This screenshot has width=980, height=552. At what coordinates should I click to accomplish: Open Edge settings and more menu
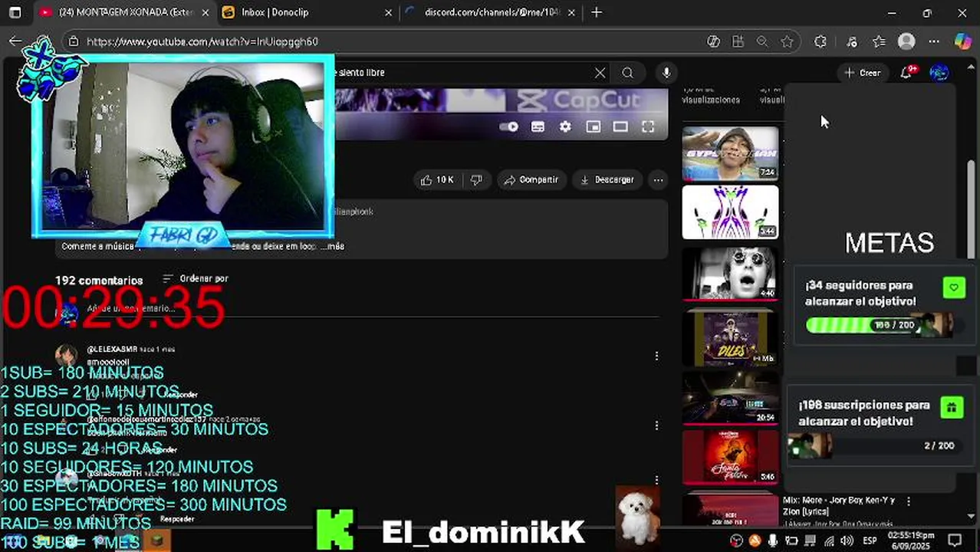934,41
